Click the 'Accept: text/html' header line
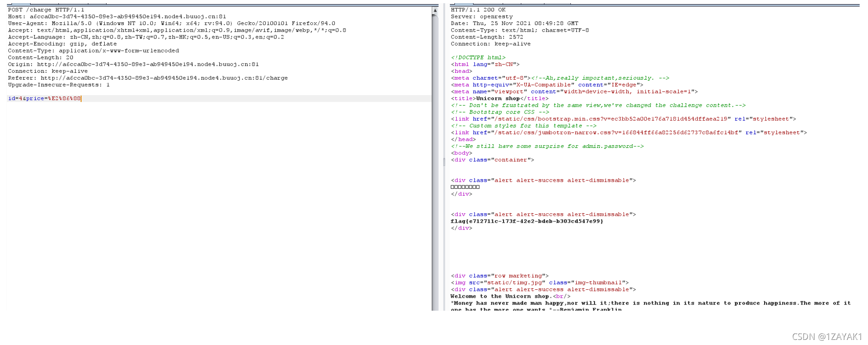868x345 pixels. pyautogui.click(x=177, y=30)
